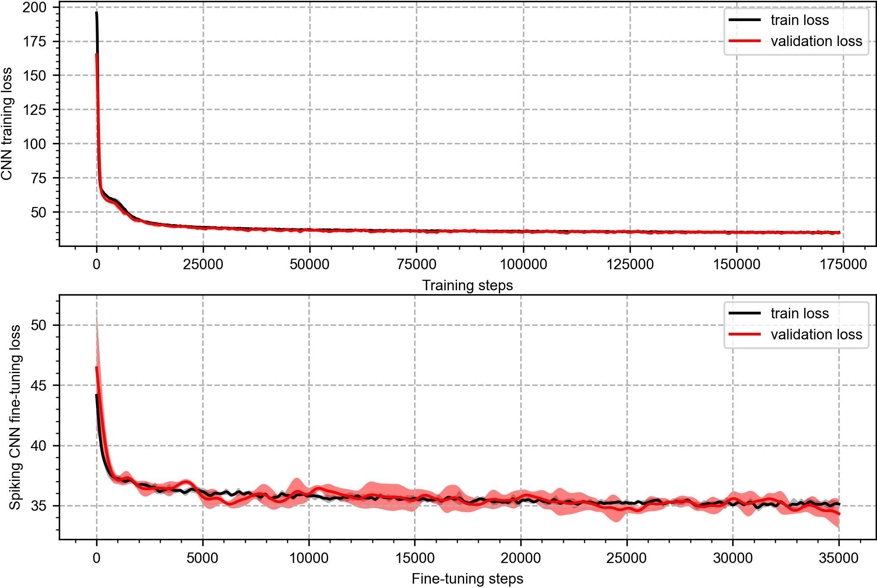Image resolution: width=877 pixels, height=588 pixels.
Task: Click the 35000 tick label on bottom plot
Action: tap(838, 558)
